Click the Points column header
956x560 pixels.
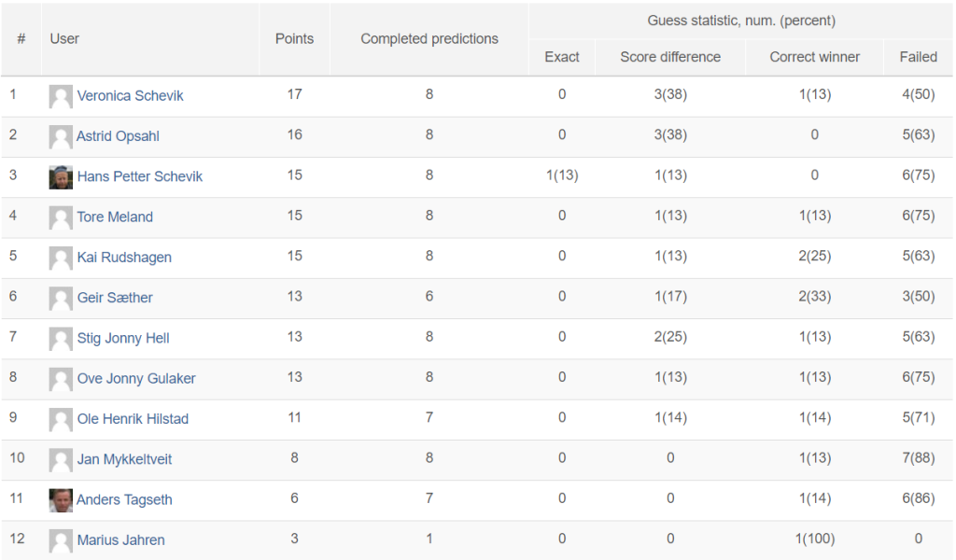294,39
